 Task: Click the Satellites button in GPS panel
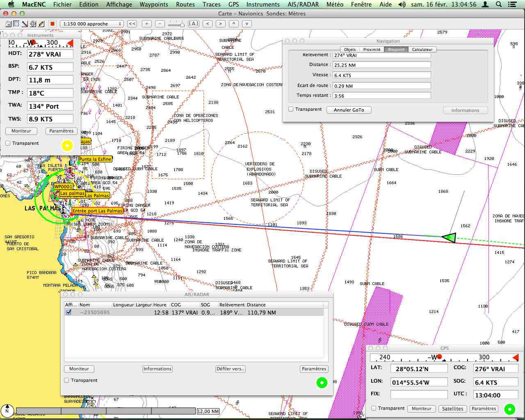pos(453,409)
